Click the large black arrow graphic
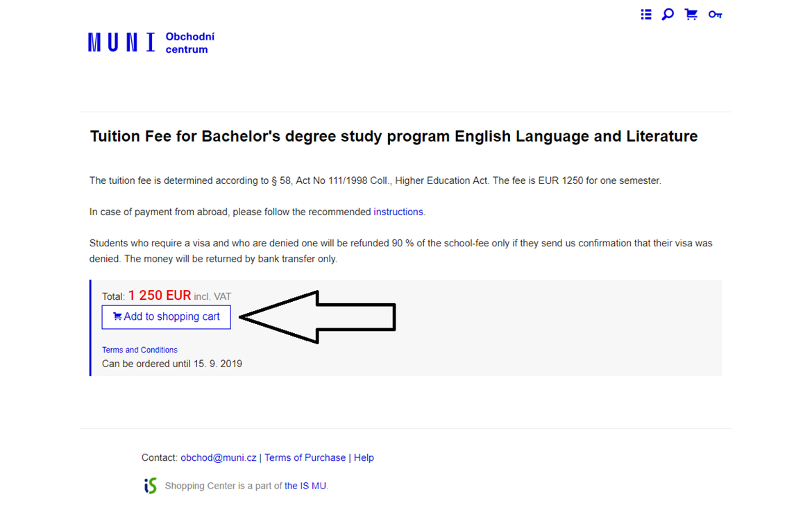 tap(319, 317)
